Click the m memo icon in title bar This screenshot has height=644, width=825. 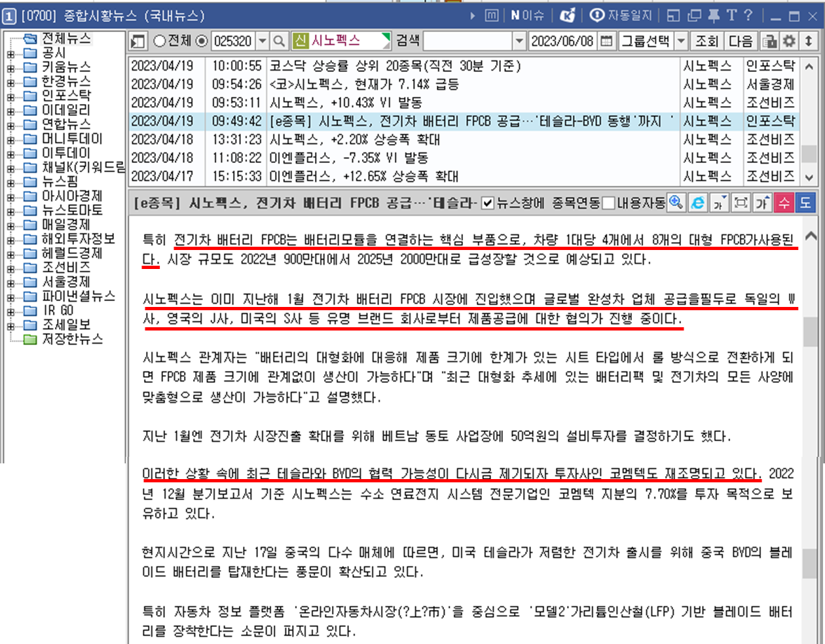coord(492,15)
